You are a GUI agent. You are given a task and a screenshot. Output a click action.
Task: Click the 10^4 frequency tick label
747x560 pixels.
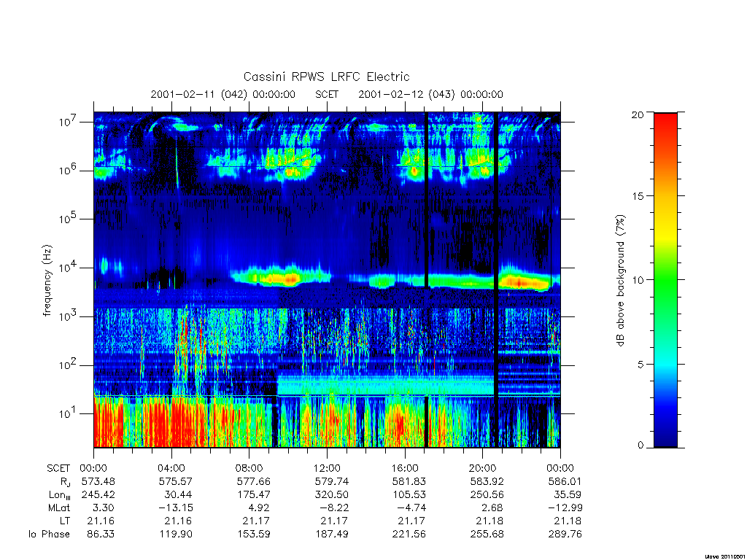coord(69,267)
